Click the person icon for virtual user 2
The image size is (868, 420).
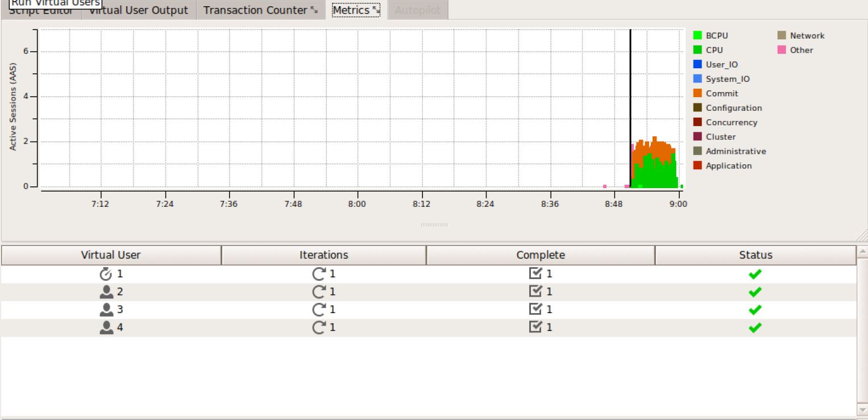(106, 292)
